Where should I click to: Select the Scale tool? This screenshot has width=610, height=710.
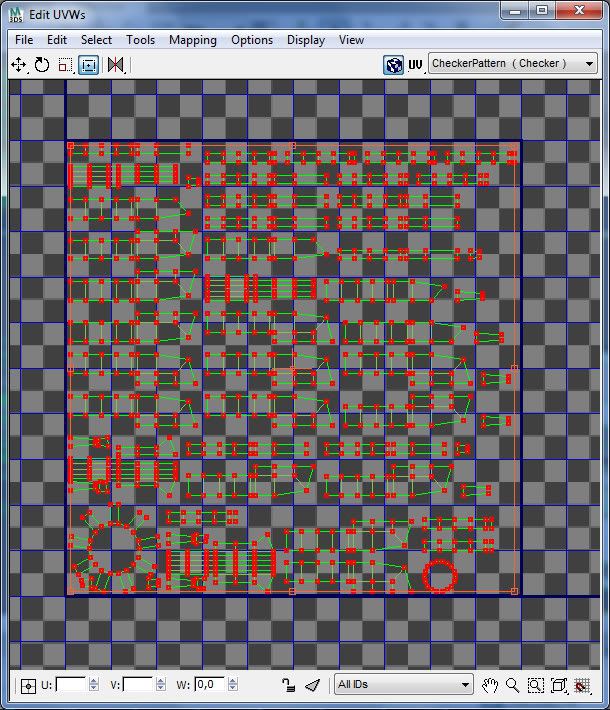pyautogui.click(x=65, y=65)
